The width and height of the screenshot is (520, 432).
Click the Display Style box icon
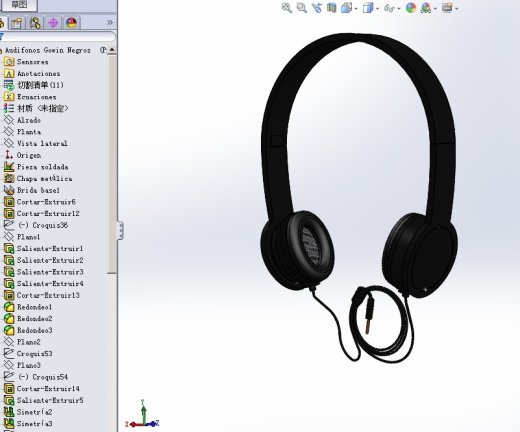click(368, 8)
